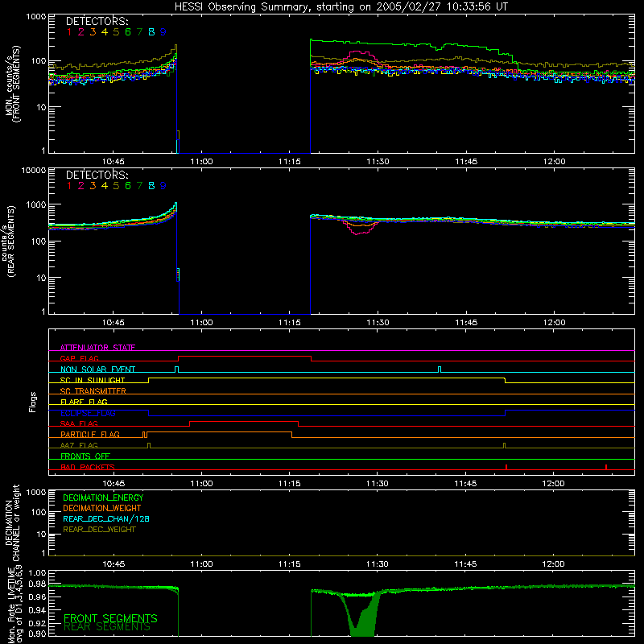
Task: Click the SAA_FLAG label
Action: 79,423
